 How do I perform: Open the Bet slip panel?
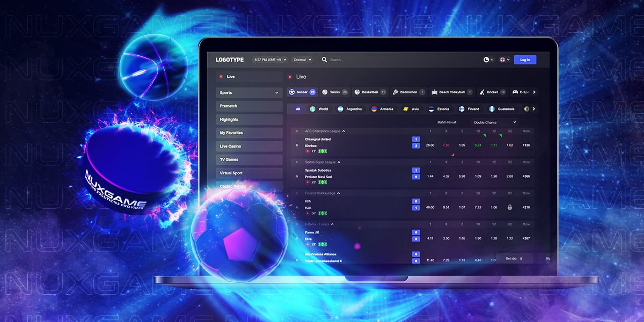pyautogui.click(x=514, y=258)
